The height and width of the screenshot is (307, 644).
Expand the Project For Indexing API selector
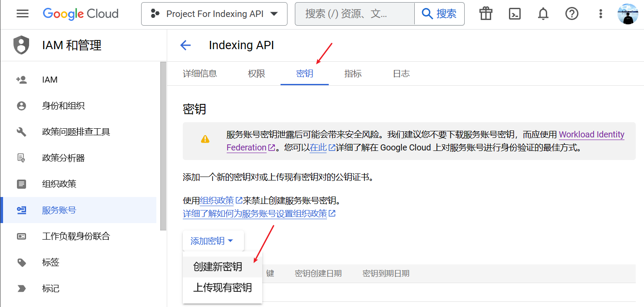coord(214,14)
